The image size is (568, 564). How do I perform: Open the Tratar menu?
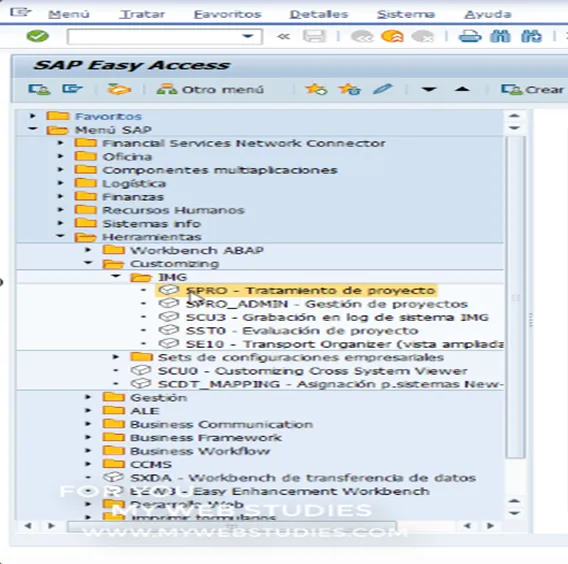point(142,14)
